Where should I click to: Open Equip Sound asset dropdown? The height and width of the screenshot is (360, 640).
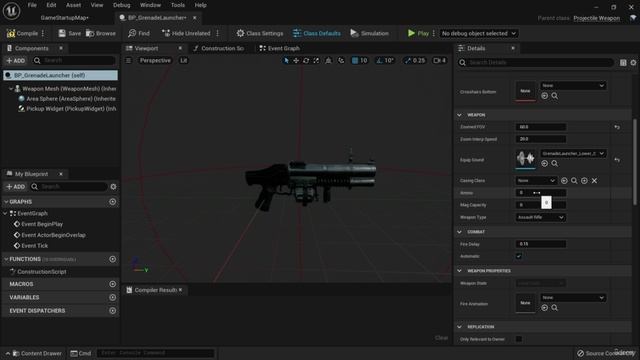(573, 153)
